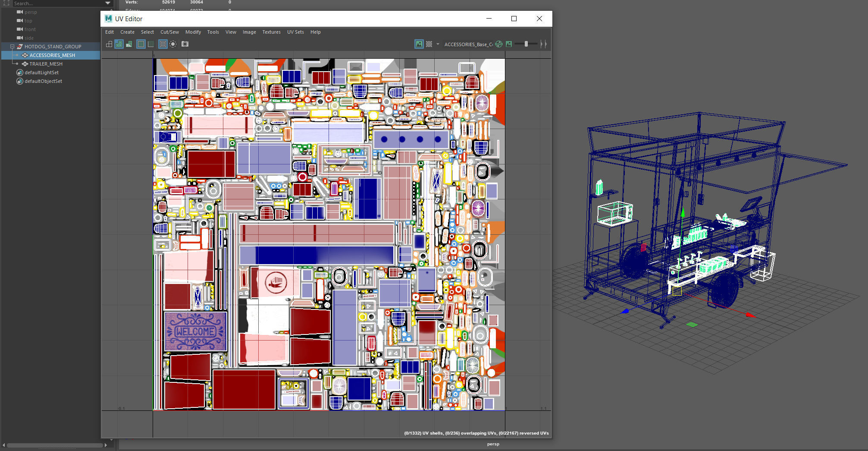Toggle the texture image display

click(x=419, y=44)
